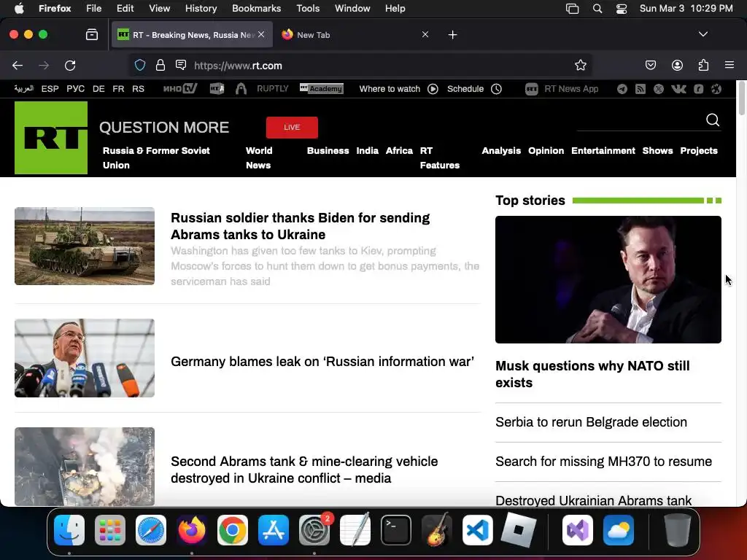The width and height of the screenshot is (747, 560).
Task: Launch Google Chrome from the Dock
Action: point(233,530)
